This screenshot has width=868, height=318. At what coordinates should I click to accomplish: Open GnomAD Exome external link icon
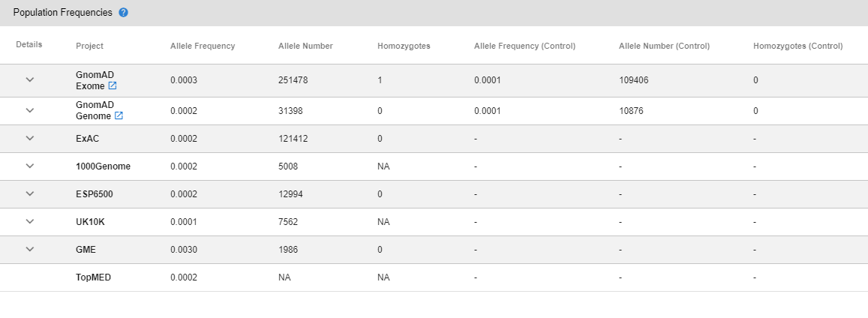coord(113,85)
